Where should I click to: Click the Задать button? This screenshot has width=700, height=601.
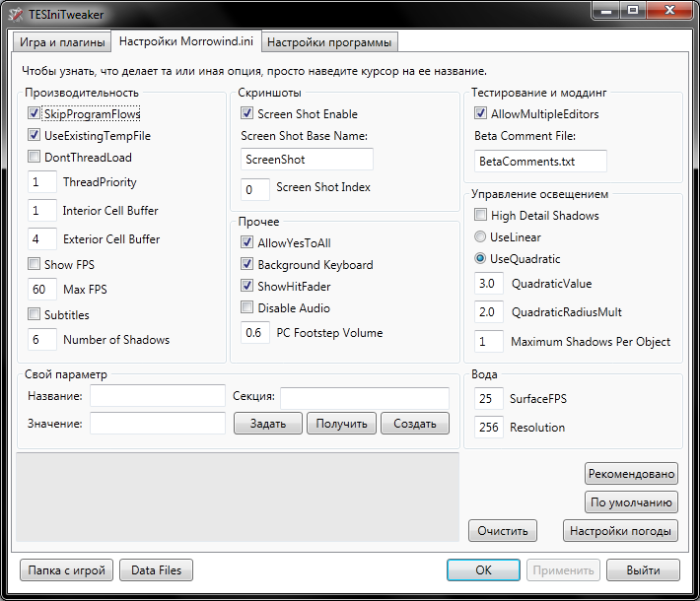pos(267,424)
